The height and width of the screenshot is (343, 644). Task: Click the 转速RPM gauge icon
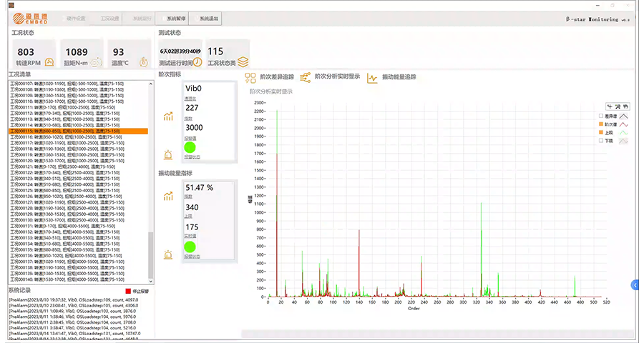[49, 63]
